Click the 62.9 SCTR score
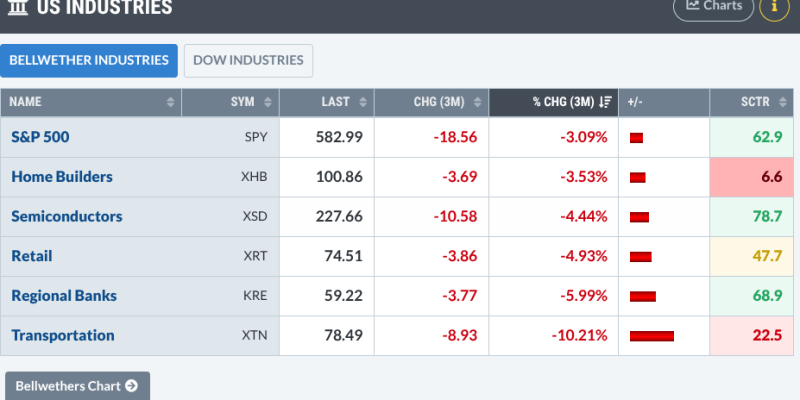This screenshot has width=800, height=400. (767, 137)
